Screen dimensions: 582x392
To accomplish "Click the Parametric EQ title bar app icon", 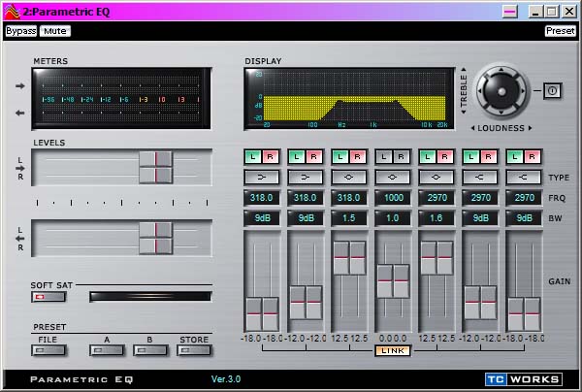I will [12, 12].
